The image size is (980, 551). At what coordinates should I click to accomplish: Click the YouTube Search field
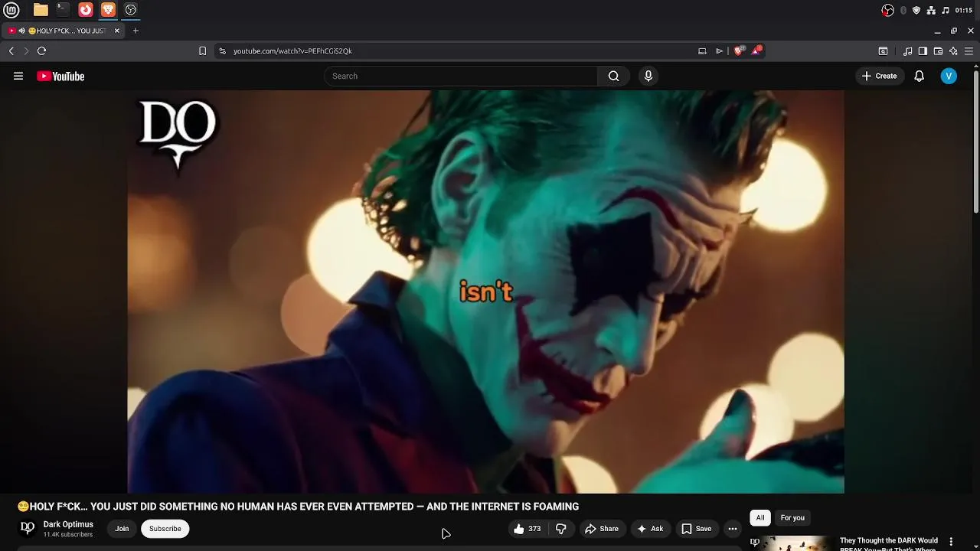pyautogui.click(x=461, y=76)
